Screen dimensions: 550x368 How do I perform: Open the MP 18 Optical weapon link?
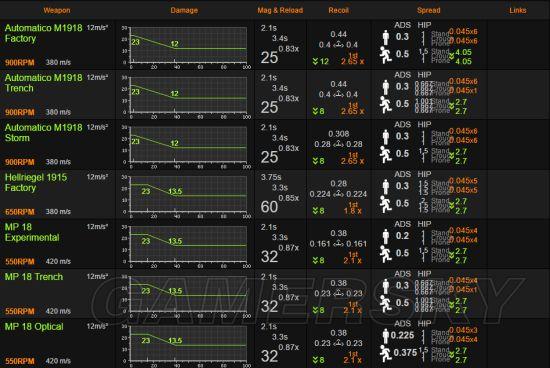tap(34, 327)
